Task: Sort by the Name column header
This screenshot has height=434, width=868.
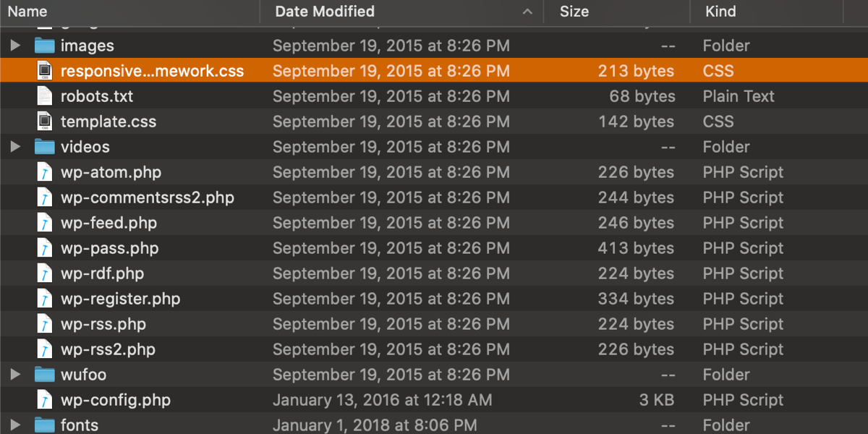Action: click(27, 12)
